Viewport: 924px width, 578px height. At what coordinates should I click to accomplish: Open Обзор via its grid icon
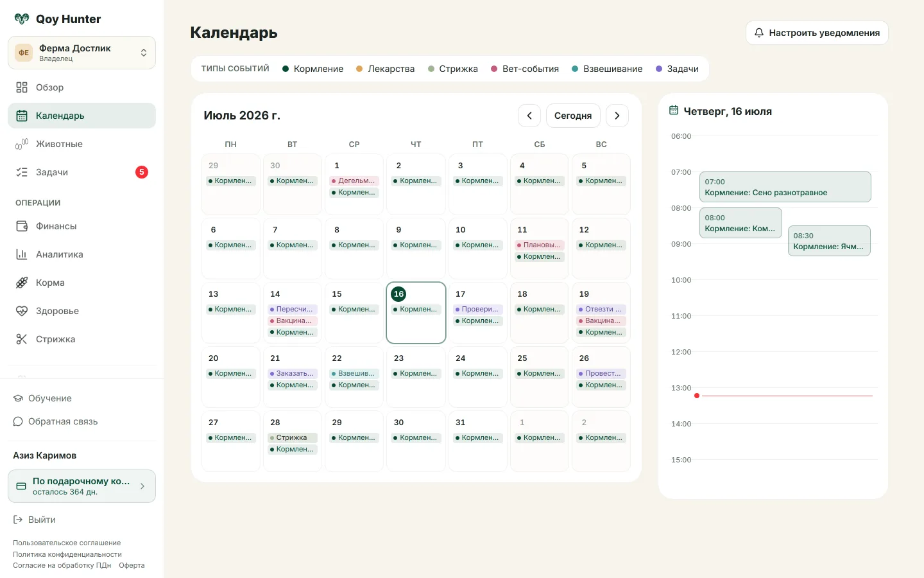click(x=22, y=87)
